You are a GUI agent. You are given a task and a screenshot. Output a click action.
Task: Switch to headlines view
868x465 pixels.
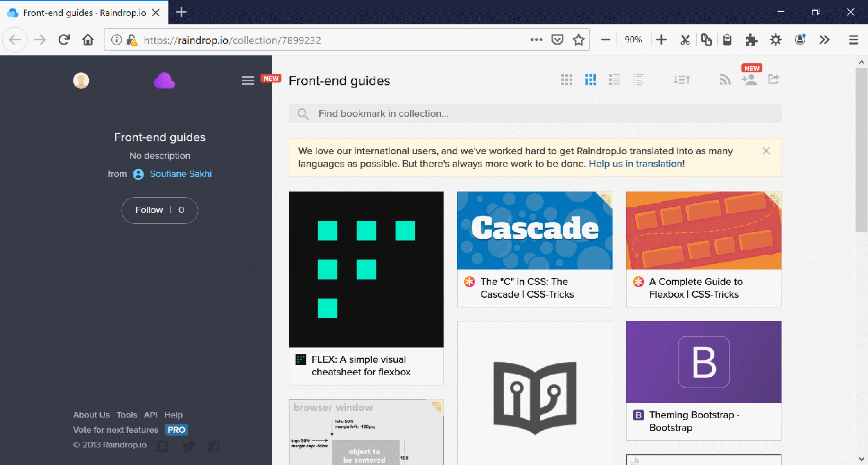[x=639, y=80]
